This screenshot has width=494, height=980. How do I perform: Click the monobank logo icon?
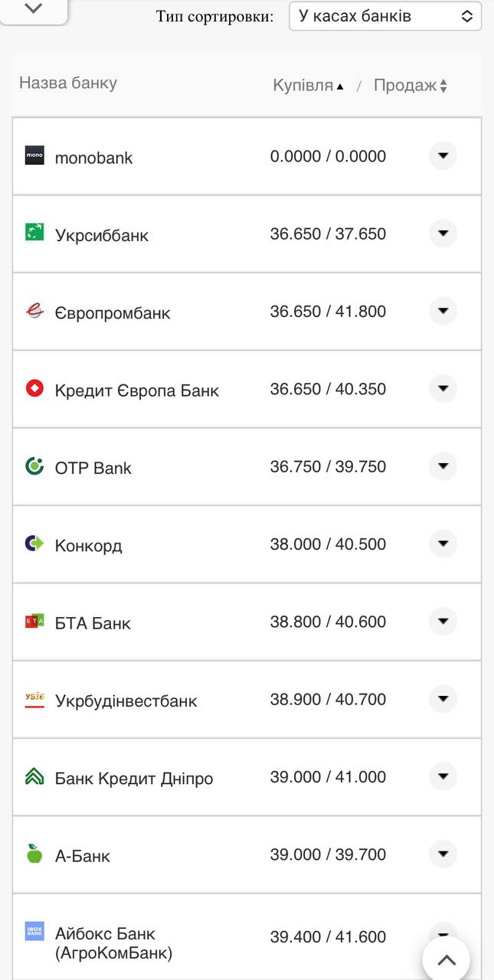(34, 156)
